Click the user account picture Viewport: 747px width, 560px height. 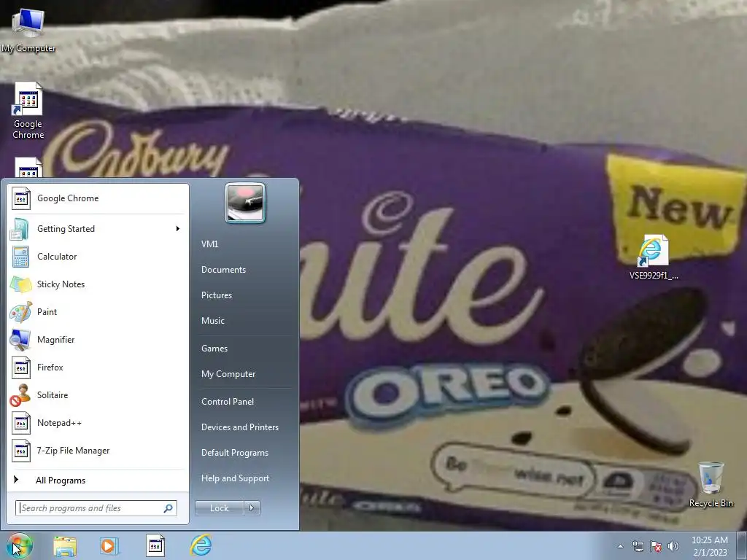click(x=245, y=203)
